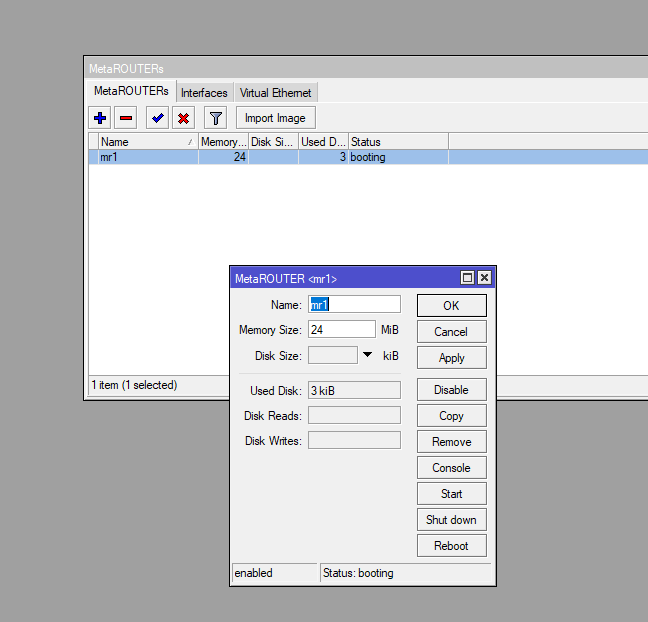648x622 pixels.
Task: Click the 'booting' status cell in table
Action: pos(398,157)
